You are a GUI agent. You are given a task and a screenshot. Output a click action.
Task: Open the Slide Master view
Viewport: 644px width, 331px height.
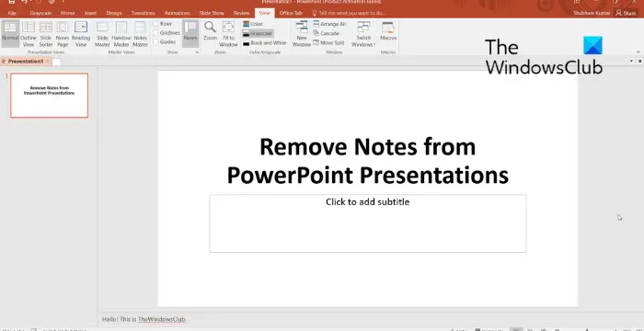(102, 34)
